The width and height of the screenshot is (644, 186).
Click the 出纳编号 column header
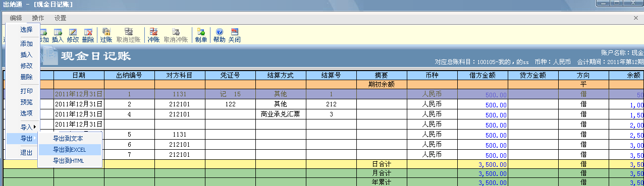(129, 75)
